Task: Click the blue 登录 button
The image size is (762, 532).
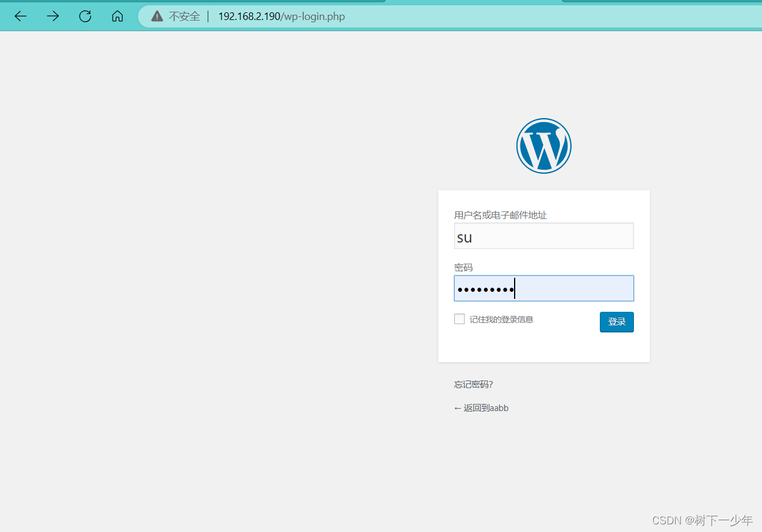Action: (x=617, y=322)
